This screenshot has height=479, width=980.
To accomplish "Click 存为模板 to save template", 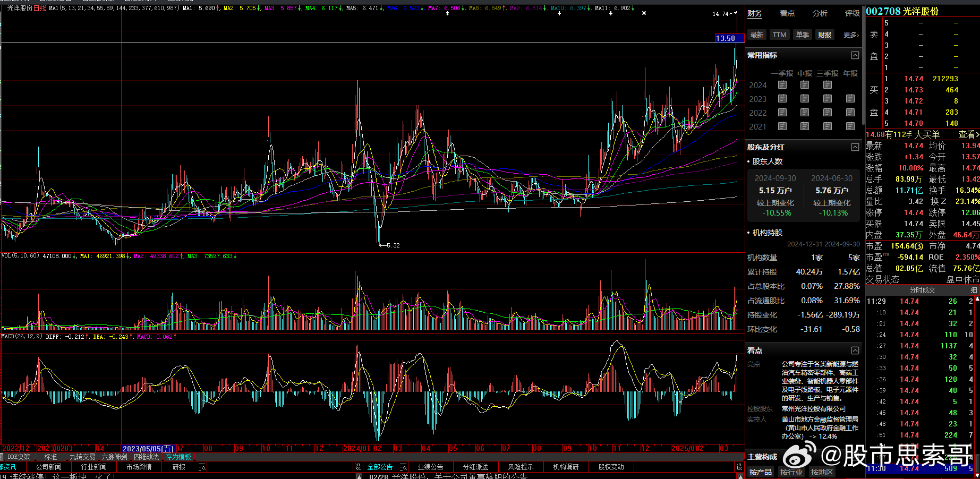I will coord(178,457).
